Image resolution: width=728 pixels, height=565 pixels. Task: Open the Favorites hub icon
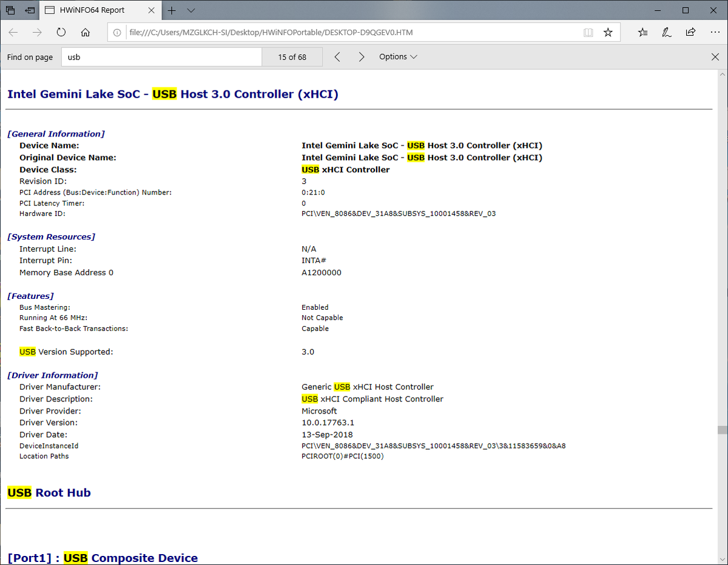coord(643,32)
